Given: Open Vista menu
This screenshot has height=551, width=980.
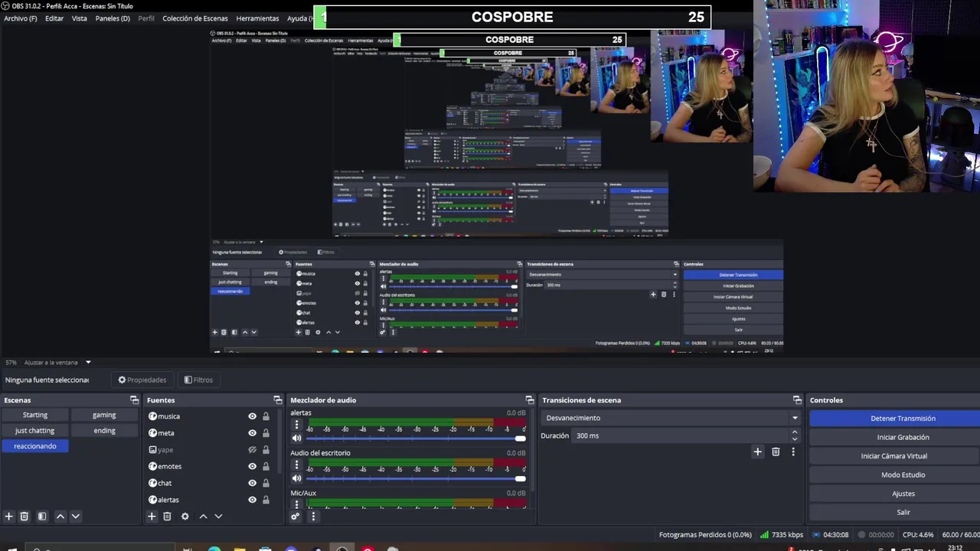Looking at the screenshot, I should tap(80, 18).
